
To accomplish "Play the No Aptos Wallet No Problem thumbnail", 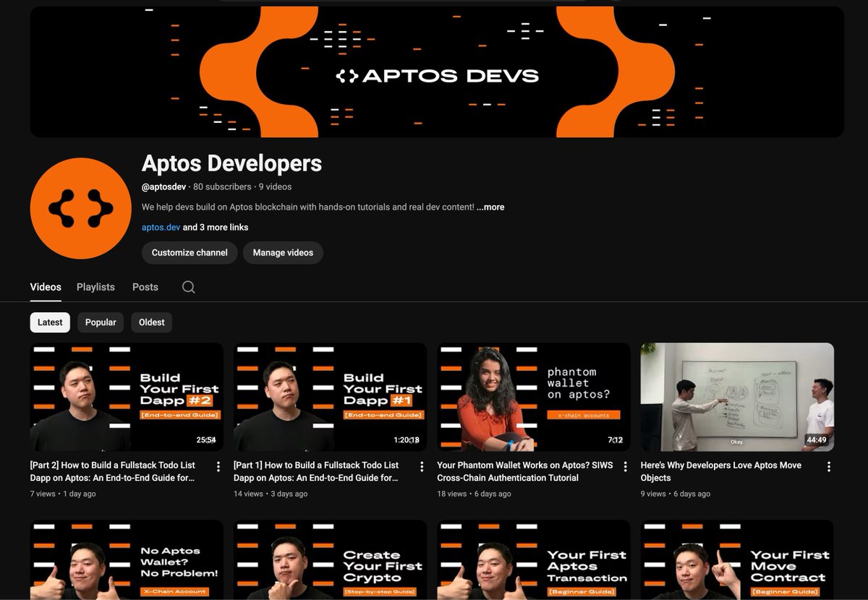I will 127,560.
